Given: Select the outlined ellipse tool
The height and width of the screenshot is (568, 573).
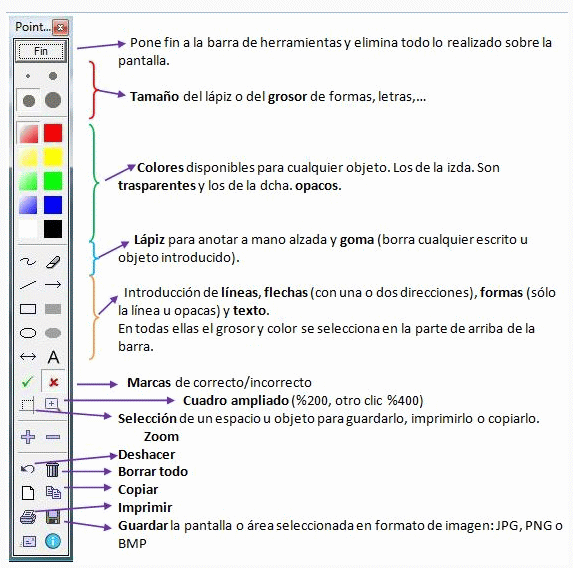Looking at the screenshot, I should [x=28, y=333].
